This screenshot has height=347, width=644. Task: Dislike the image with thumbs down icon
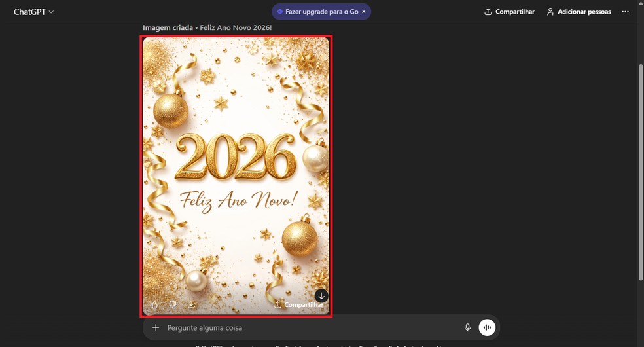(173, 304)
